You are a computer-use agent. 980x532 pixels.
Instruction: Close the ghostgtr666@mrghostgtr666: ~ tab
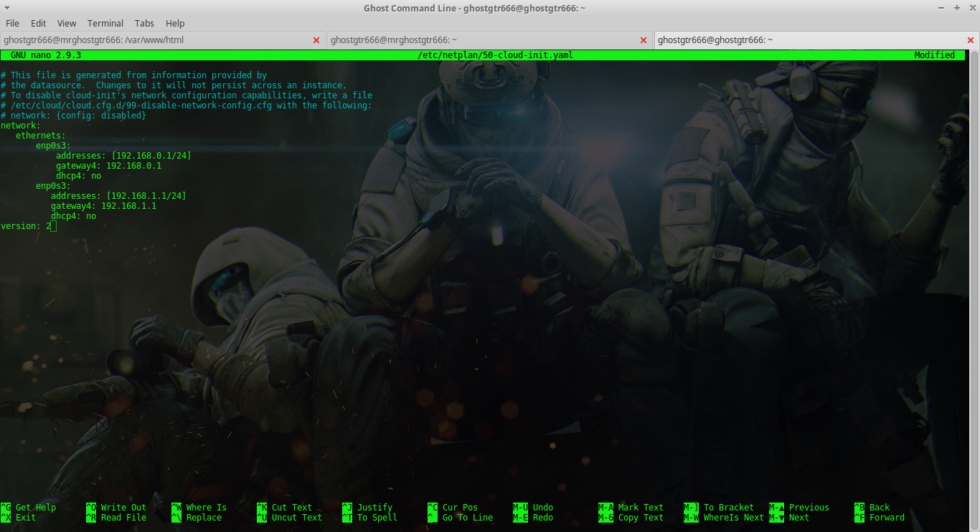coord(644,40)
